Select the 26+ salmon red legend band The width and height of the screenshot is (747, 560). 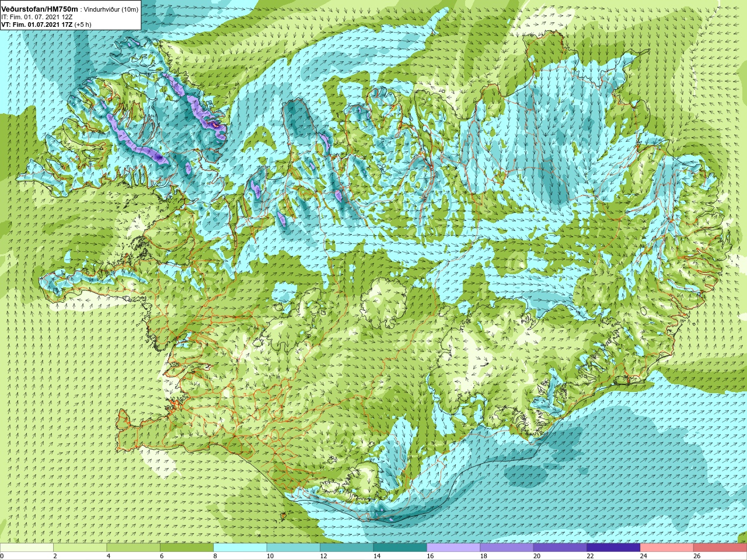tap(720, 548)
